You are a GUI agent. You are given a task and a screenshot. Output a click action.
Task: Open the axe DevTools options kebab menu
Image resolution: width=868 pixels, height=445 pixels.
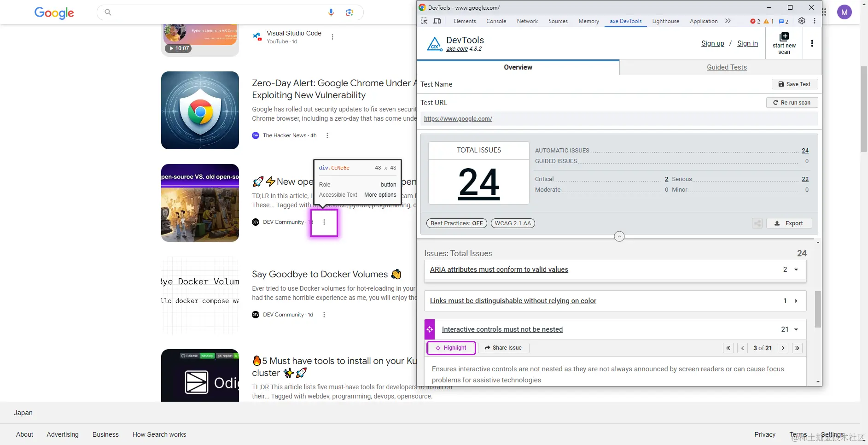click(x=812, y=43)
